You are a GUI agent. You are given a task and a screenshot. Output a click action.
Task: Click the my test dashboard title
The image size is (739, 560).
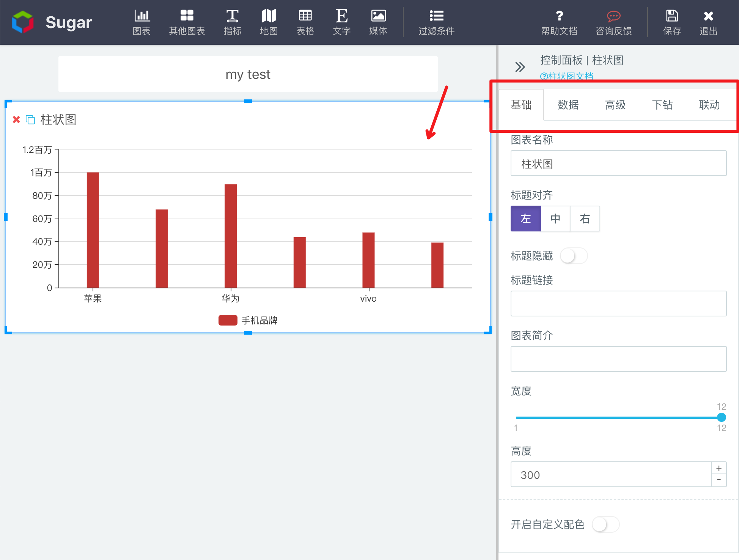(x=248, y=74)
